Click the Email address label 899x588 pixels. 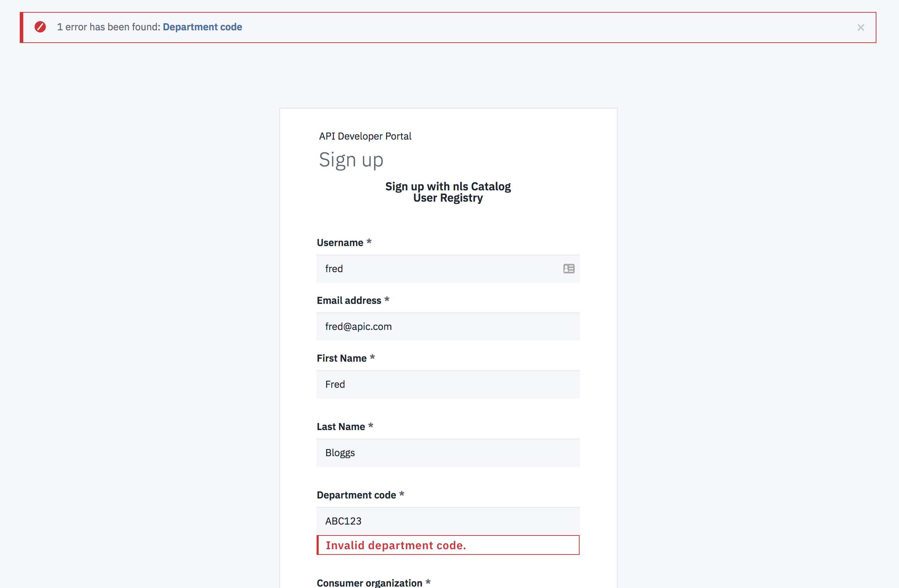click(x=349, y=300)
